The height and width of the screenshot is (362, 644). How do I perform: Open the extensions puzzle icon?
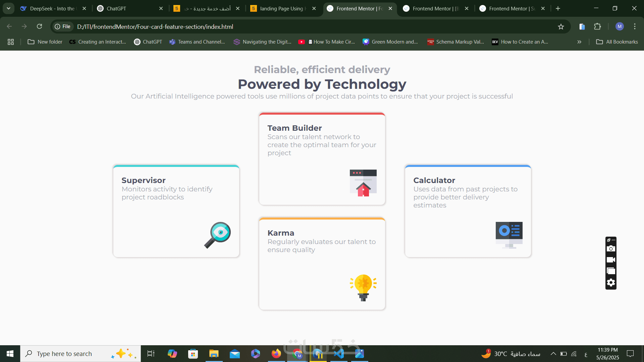(x=598, y=26)
